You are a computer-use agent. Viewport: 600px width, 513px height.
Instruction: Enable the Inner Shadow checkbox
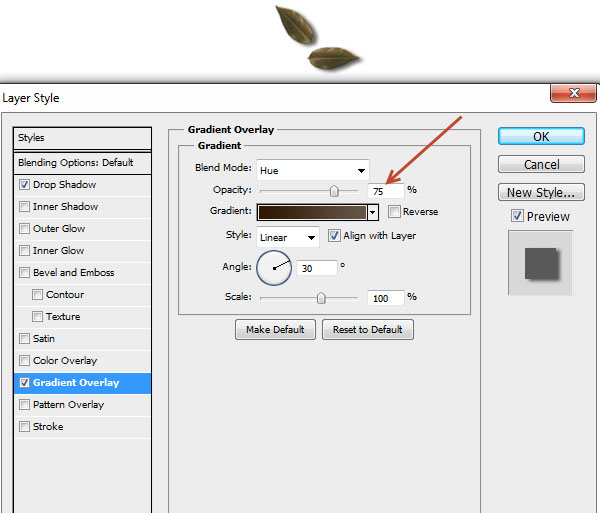tap(24, 207)
